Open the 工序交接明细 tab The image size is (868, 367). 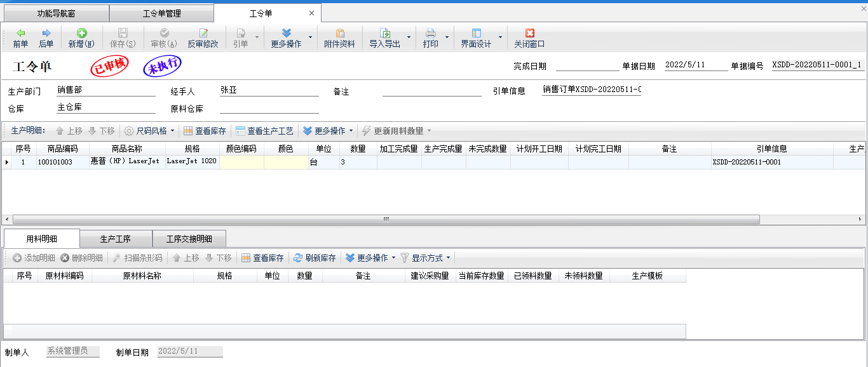pyautogui.click(x=189, y=239)
